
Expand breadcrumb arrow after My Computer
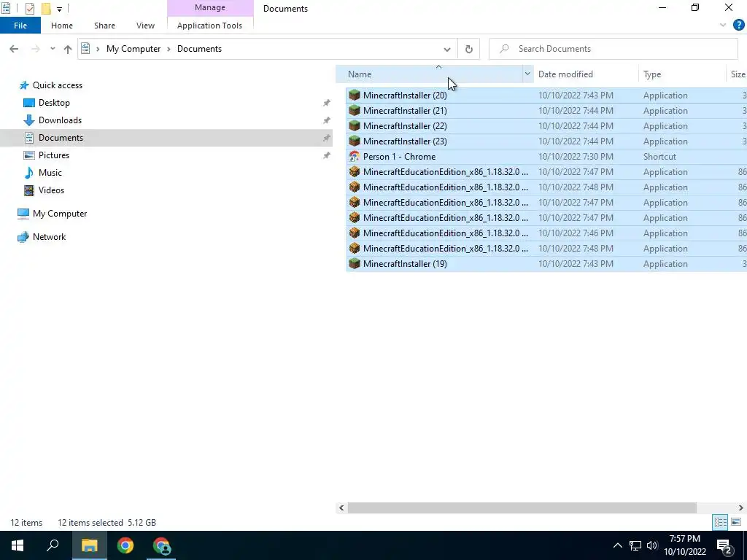[169, 49]
